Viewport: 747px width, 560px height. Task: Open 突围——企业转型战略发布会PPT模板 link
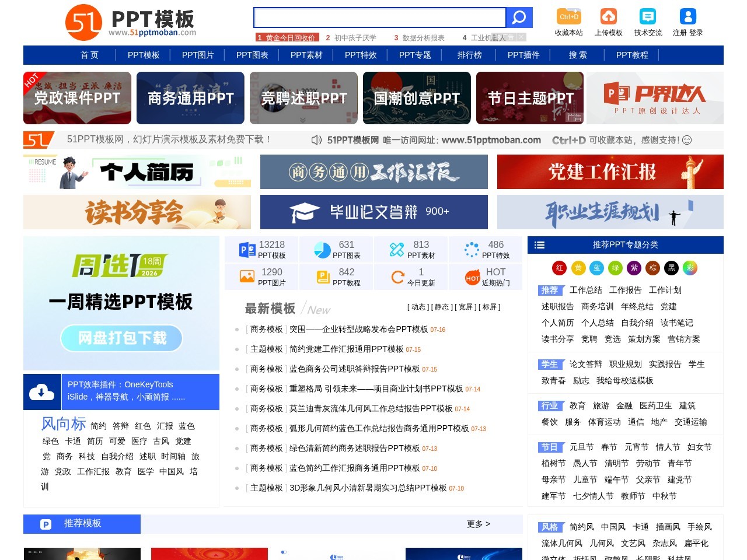(358, 330)
